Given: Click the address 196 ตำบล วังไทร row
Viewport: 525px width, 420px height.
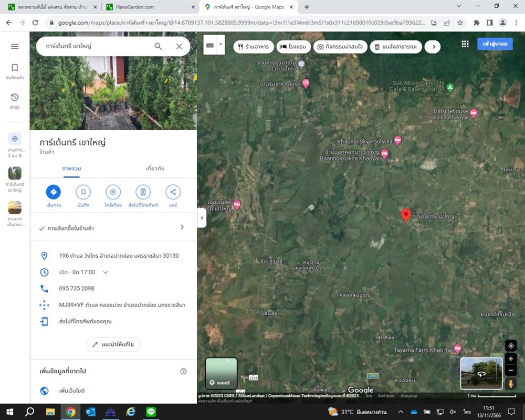Looking at the screenshot, I should point(113,256).
